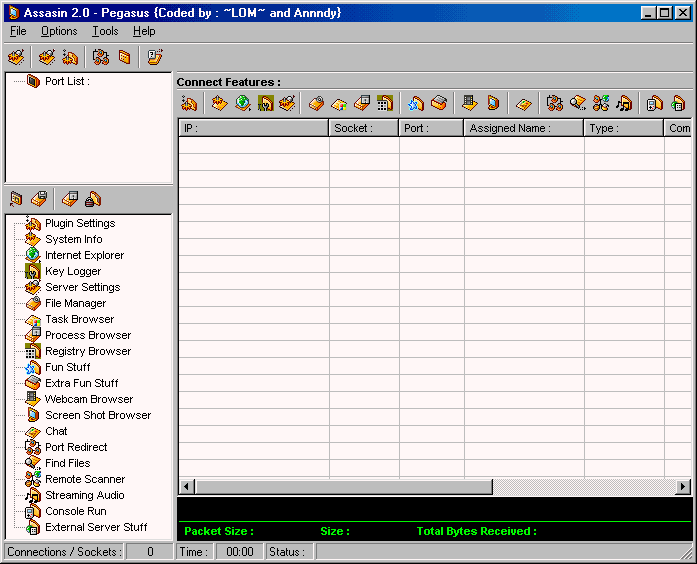Image resolution: width=697 pixels, height=564 pixels.
Task: Click the Socket column header
Action: pyautogui.click(x=364, y=128)
